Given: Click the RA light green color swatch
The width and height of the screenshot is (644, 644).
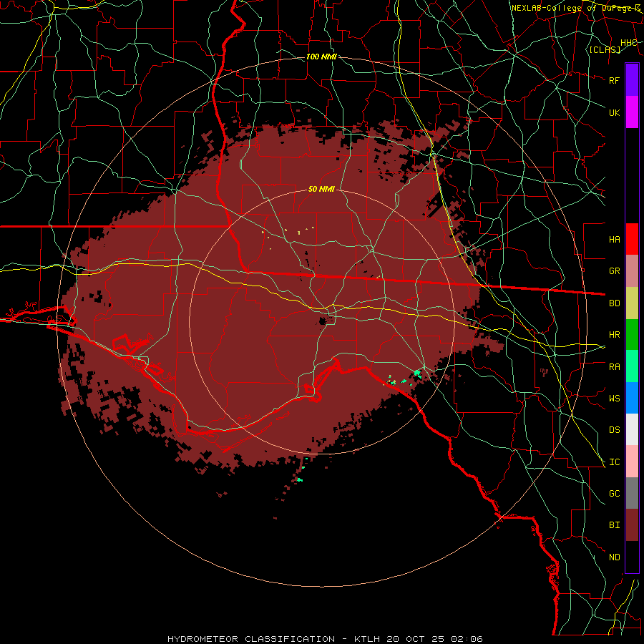Looking at the screenshot, I should 632,366.
